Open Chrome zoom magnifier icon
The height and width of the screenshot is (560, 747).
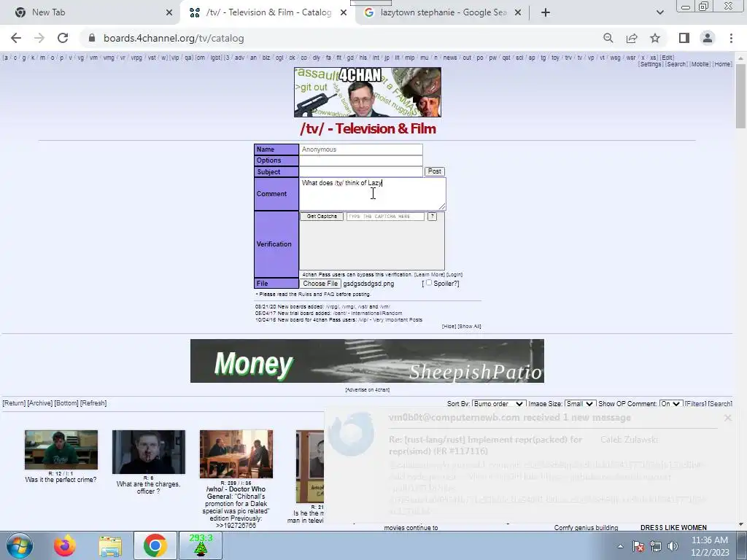(x=608, y=38)
